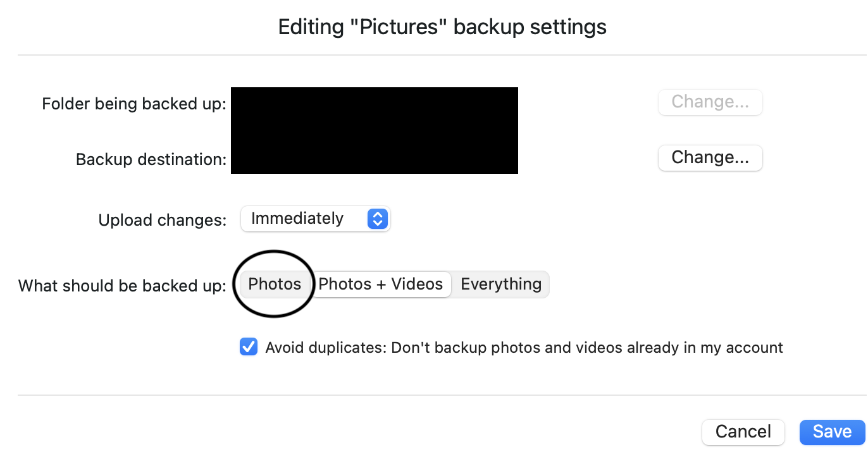Click the "Folder being backed up:" label
This screenshot has height=459, width=868.
(x=134, y=104)
